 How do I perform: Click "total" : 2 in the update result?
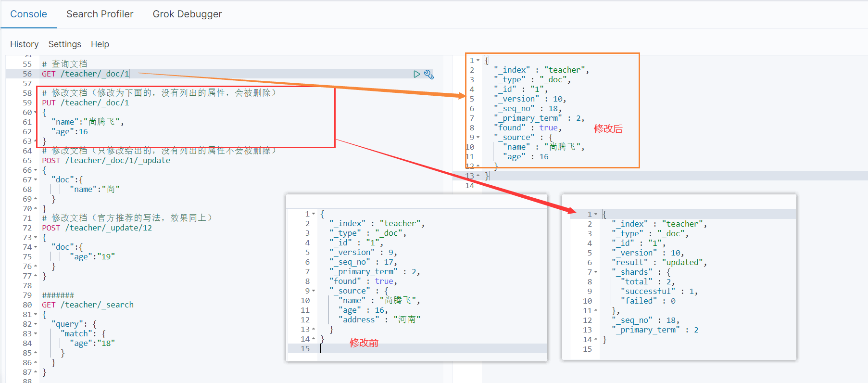coord(648,282)
